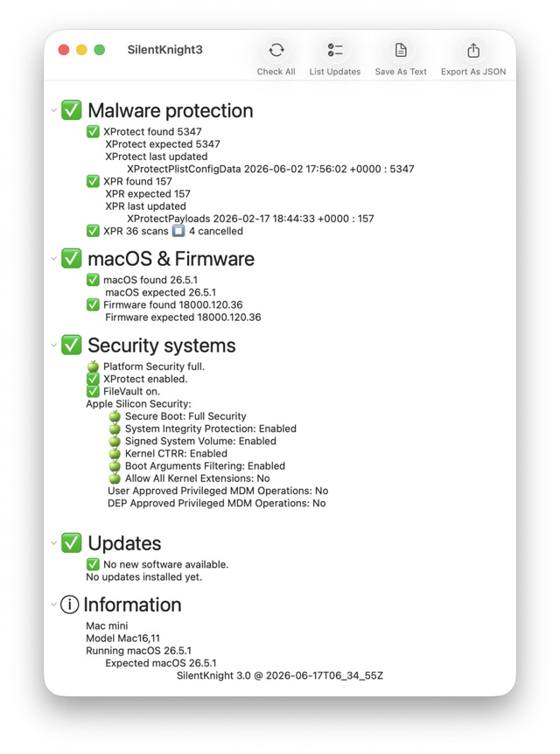Click the large Malware protection green checkmark
Image resolution: width=560 pixels, height=754 pixels.
click(71, 110)
